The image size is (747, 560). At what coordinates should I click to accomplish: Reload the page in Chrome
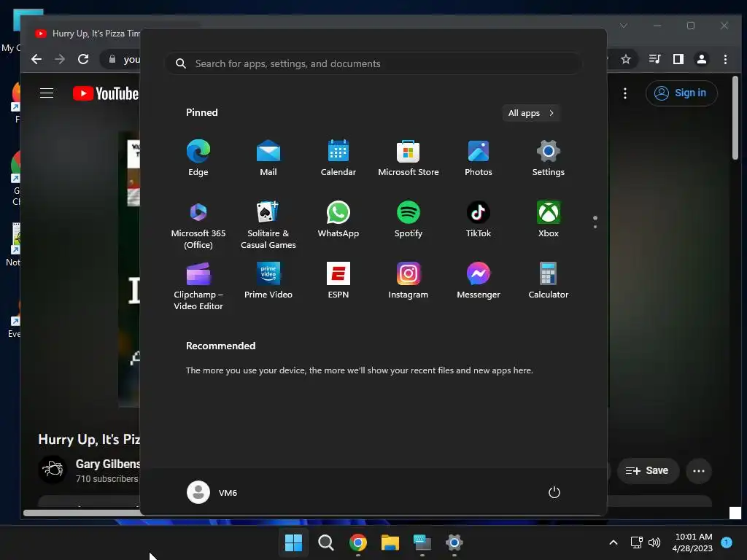tap(83, 59)
